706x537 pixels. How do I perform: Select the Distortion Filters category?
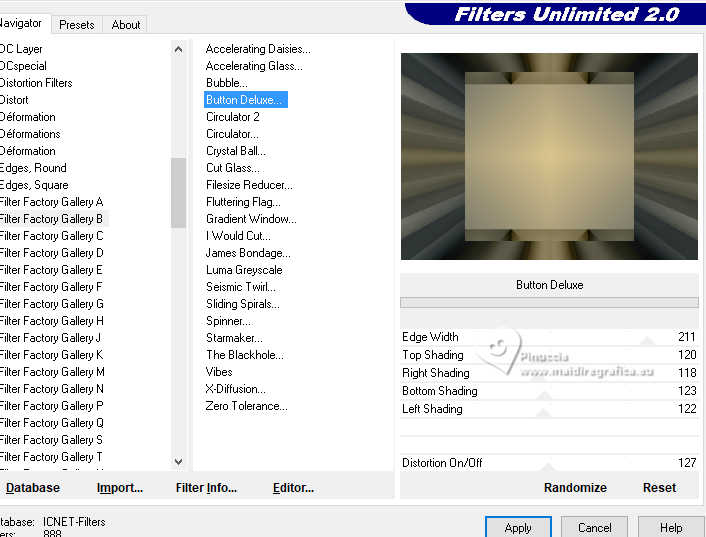(x=36, y=83)
